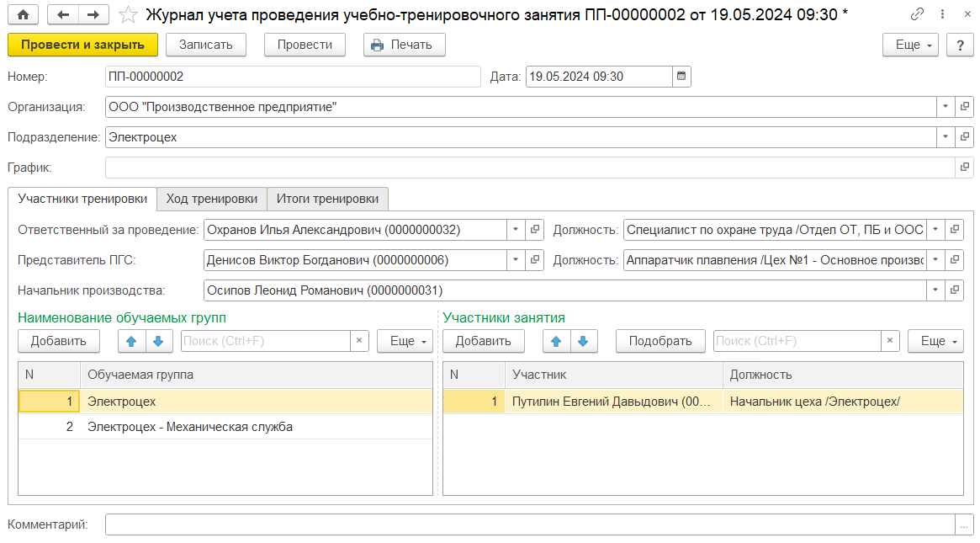980x543 pixels.
Task: Open help with the question mark button
Action: coord(959,45)
